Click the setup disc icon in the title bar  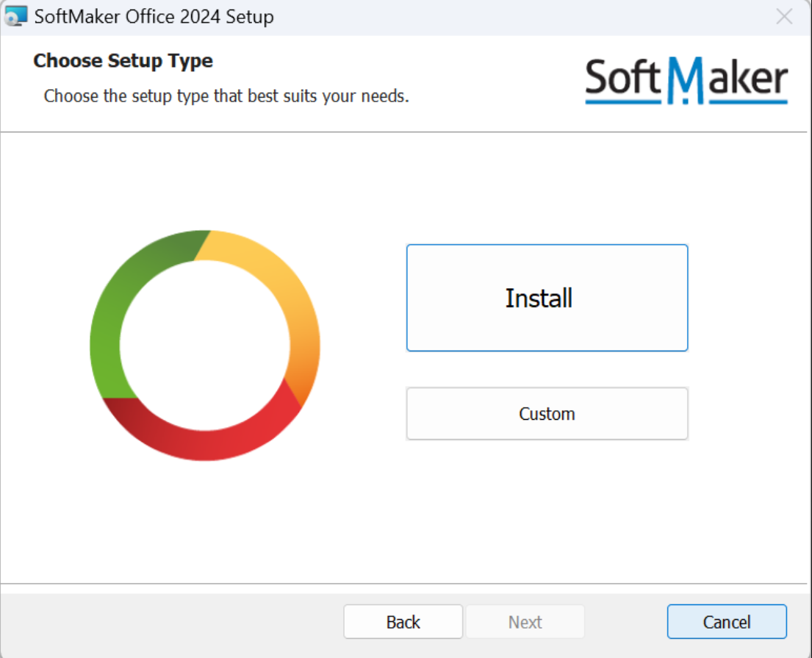(x=15, y=15)
